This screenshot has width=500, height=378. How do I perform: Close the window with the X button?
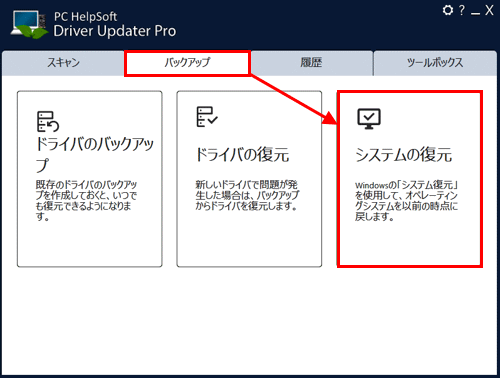click(x=489, y=10)
